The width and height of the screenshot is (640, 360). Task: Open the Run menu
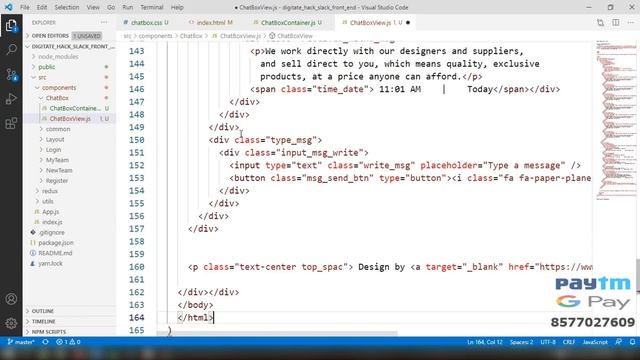[128, 7]
